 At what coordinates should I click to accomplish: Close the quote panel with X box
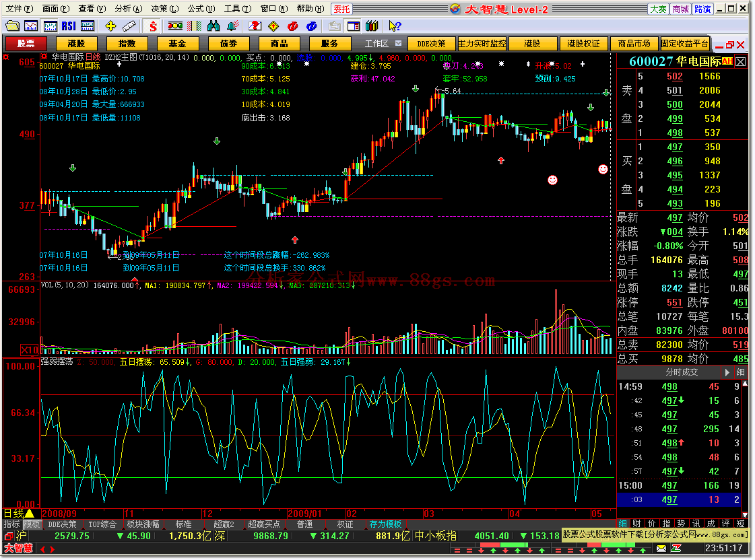tap(741, 61)
